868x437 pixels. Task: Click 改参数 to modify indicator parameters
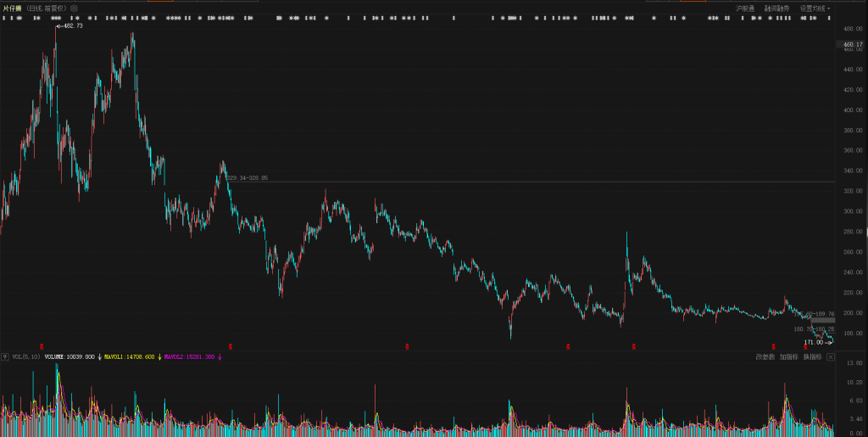pos(765,357)
